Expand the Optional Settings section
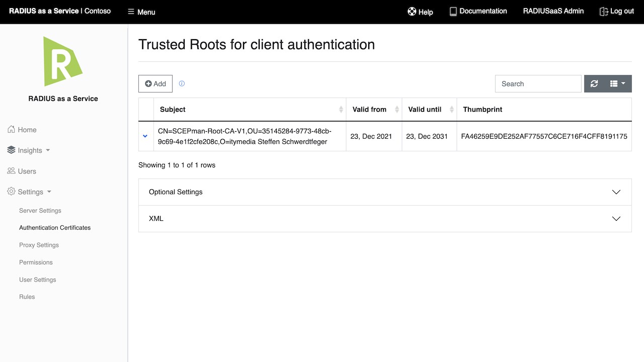The width and height of the screenshot is (644, 362). (x=385, y=192)
